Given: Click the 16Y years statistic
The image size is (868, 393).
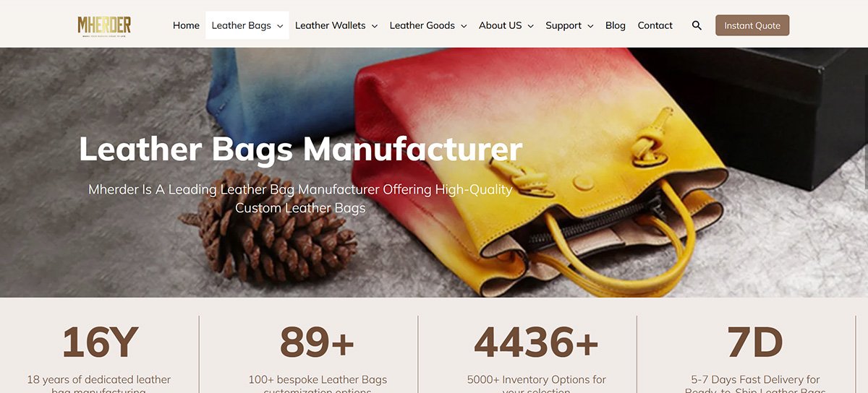Looking at the screenshot, I should coord(99,342).
